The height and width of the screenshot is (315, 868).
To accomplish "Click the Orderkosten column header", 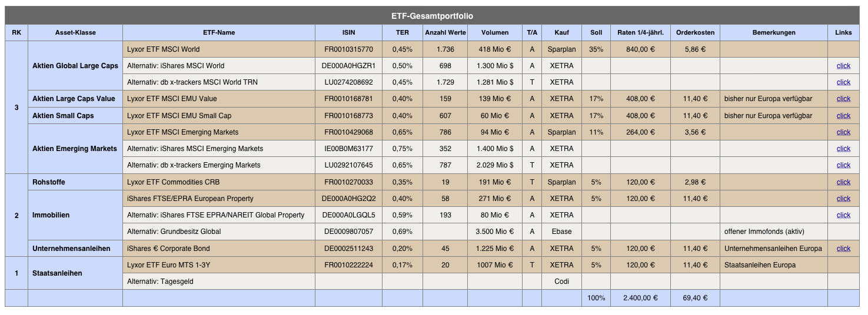I will tap(695, 33).
